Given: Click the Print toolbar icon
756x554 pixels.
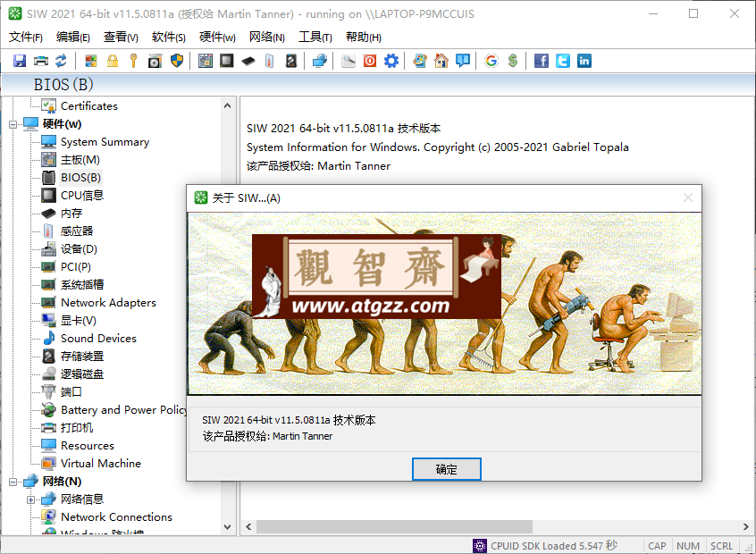Looking at the screenshot, I should point(41,61).
